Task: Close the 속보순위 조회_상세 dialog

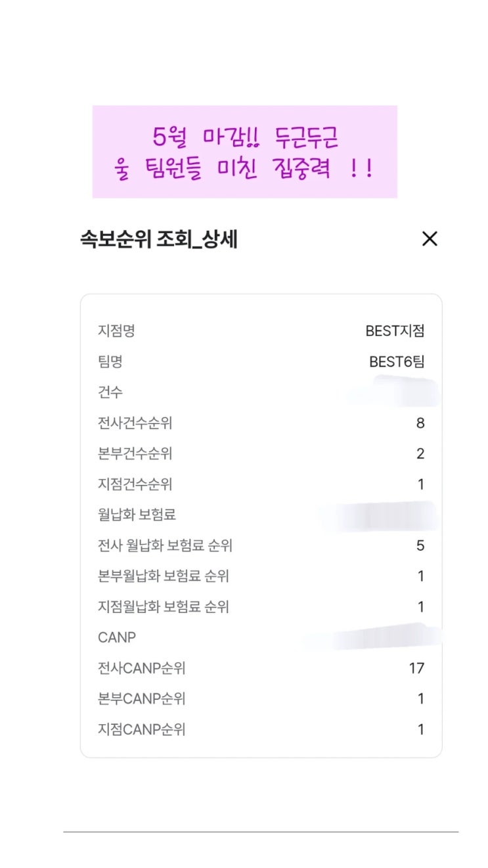Action: [x=430, y=239]
